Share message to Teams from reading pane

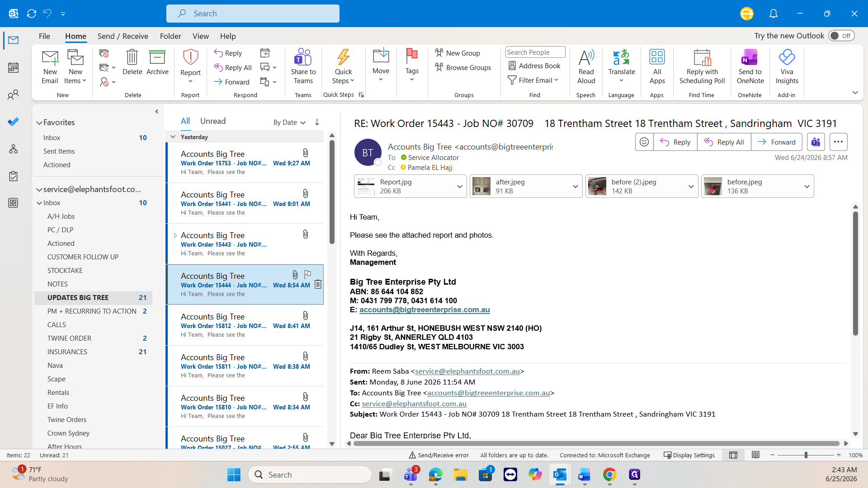pos(816,142)
